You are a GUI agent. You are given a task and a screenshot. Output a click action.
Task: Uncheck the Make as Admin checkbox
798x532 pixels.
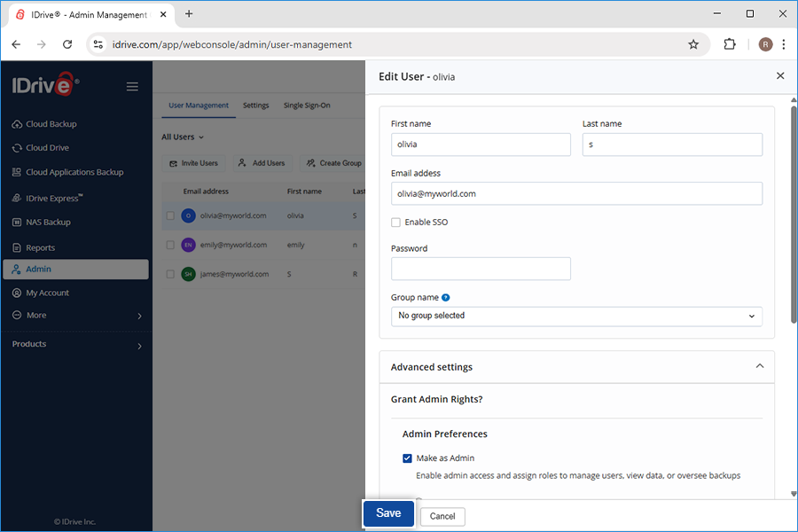point(407,458)
